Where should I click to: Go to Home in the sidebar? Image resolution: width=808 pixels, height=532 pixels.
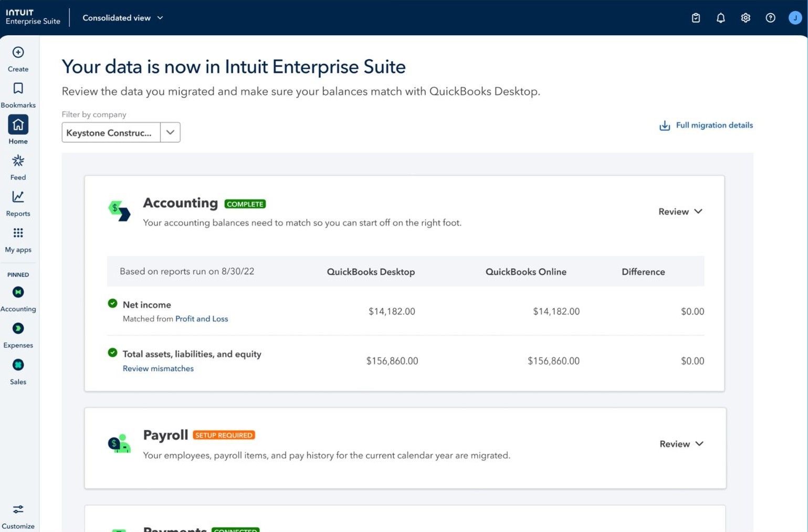(x=18, y=130)
